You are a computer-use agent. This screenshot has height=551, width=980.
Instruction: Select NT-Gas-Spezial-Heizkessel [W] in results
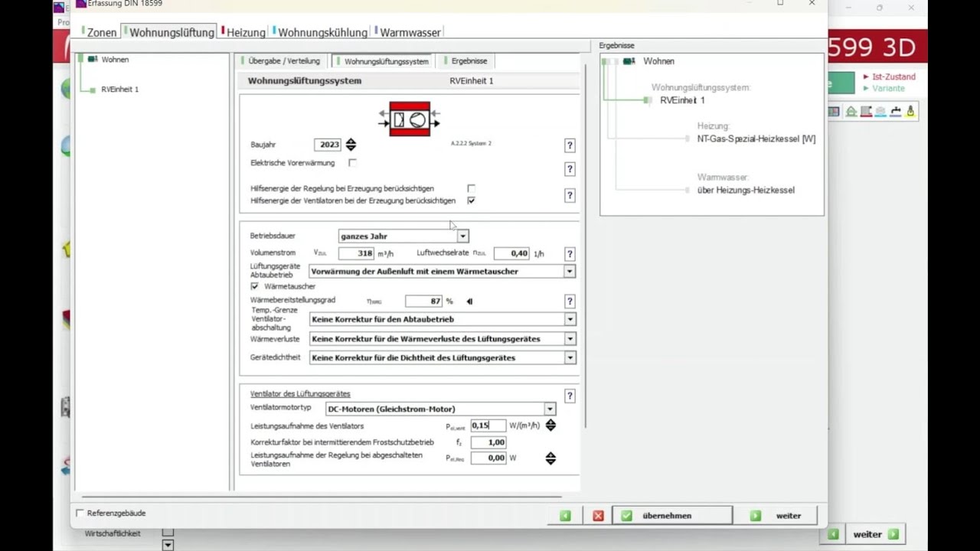pyautogui.click(x=756, y=139)
